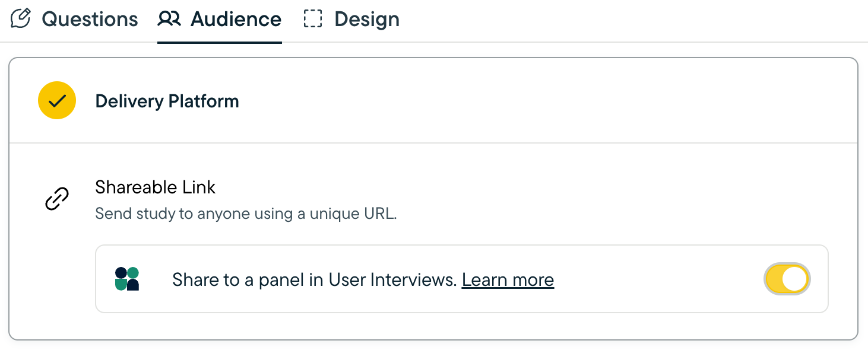This screenshot has height=350, width=868.
Task: Open the Learn more link
Action: click(508, 279)
